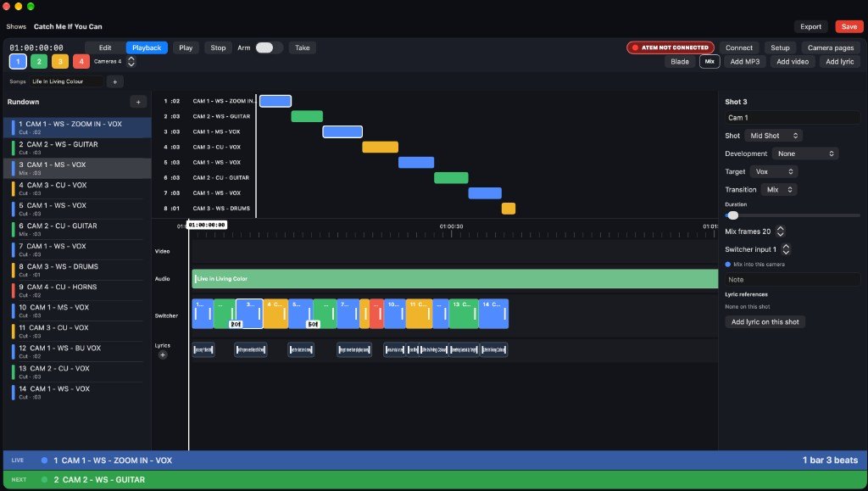Select rundown item 12 CAM 1 - WS - BU VOX
The width and height of the screenshot is (868, 491).
point(77,352)
